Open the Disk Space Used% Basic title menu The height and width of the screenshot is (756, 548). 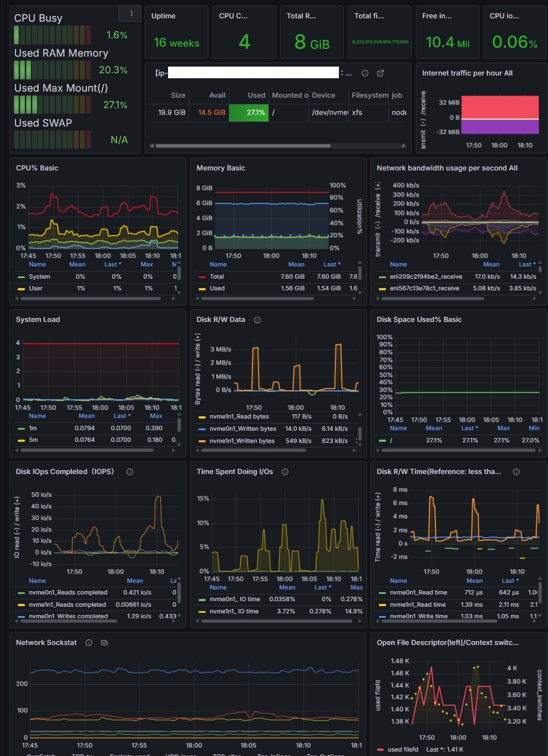(419, 320)
